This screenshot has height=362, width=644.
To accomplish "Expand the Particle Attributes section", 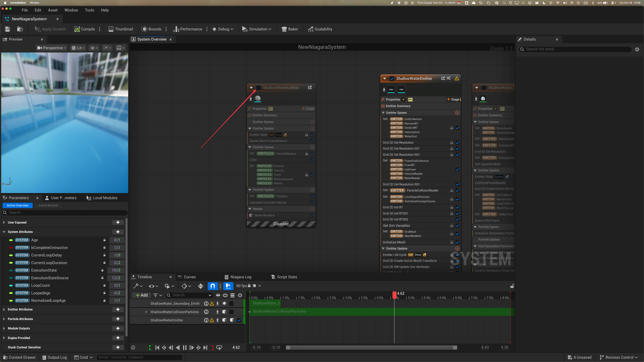I will point(4,319).
